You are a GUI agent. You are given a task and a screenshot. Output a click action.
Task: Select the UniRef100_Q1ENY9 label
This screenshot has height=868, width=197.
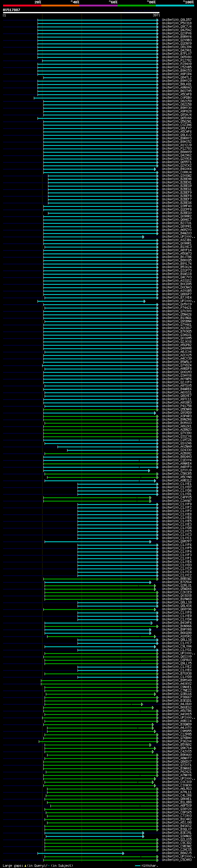pos(176,43)
